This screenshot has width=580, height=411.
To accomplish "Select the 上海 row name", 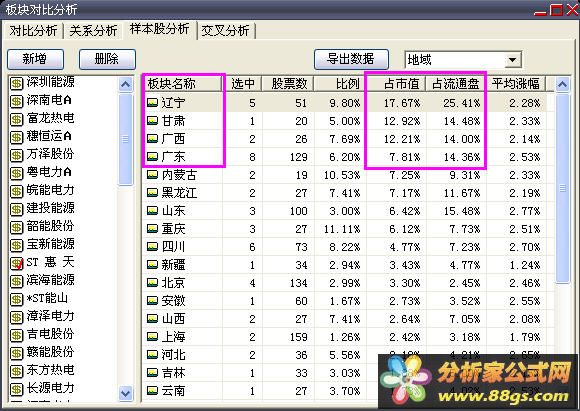I will [x=173, y=337].
